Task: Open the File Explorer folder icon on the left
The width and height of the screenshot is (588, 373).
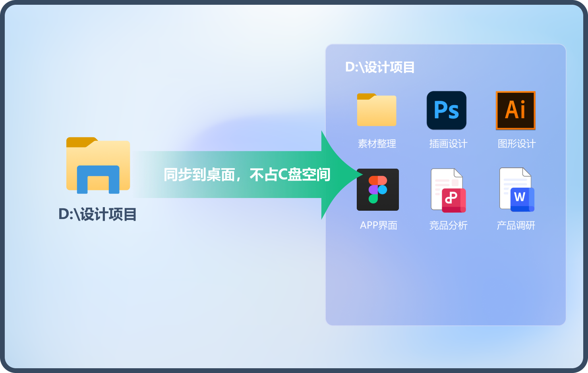Action: [x=98, y=165]
